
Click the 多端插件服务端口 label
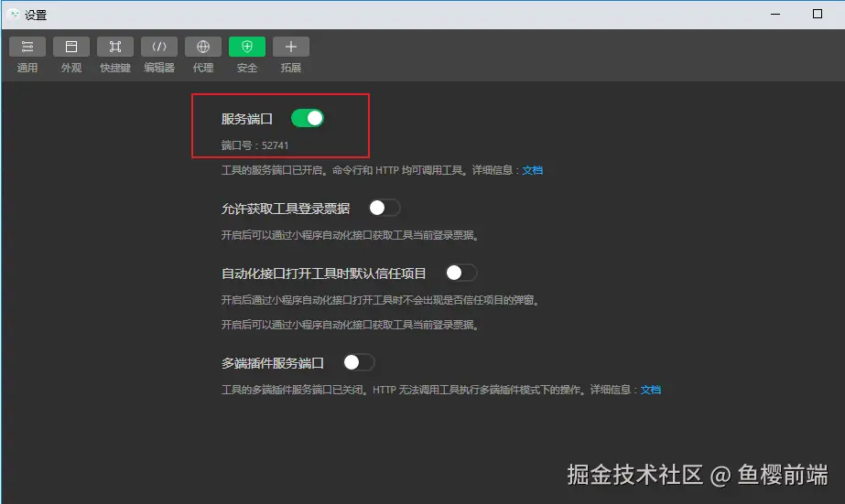click(273, 363)
